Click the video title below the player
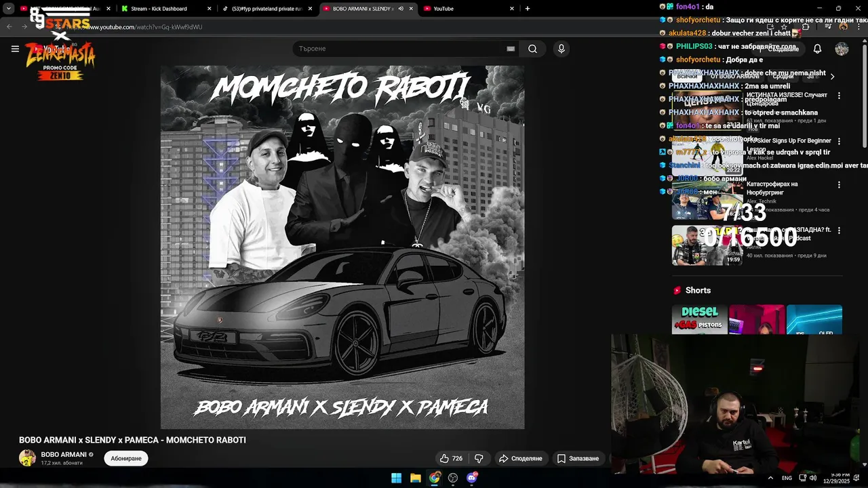This screenshot has width=868, height=488. [132, 440]
